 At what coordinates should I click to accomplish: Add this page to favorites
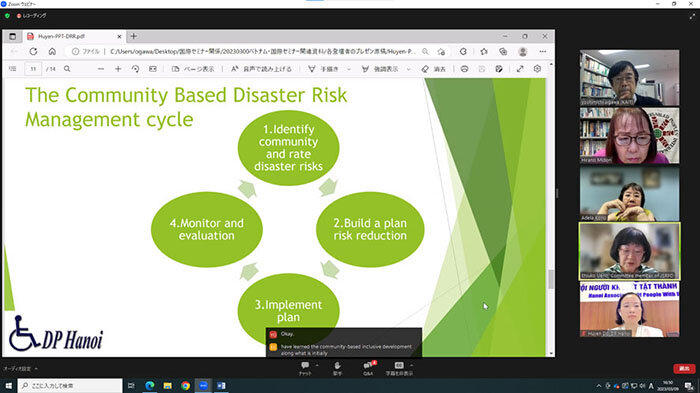pyautogui.click(x=441, y=52)
